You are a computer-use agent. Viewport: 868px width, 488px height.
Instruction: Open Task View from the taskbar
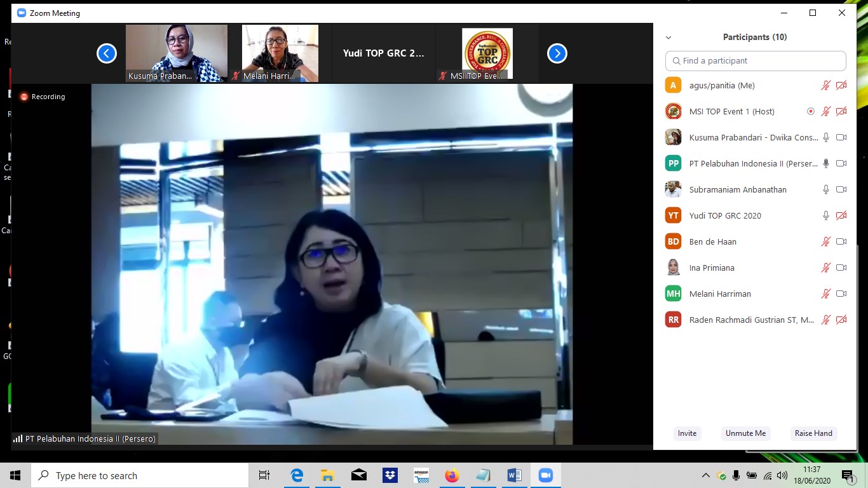click(x=264, y=475)
